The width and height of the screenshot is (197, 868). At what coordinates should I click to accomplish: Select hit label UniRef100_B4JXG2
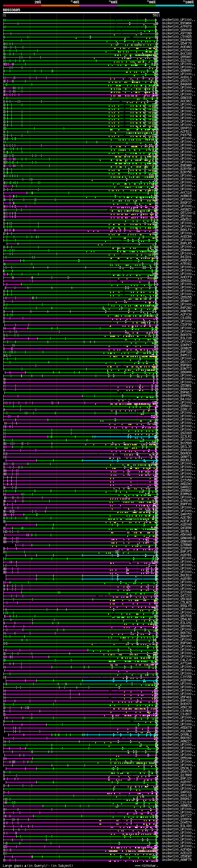click(x=177, y=399)
